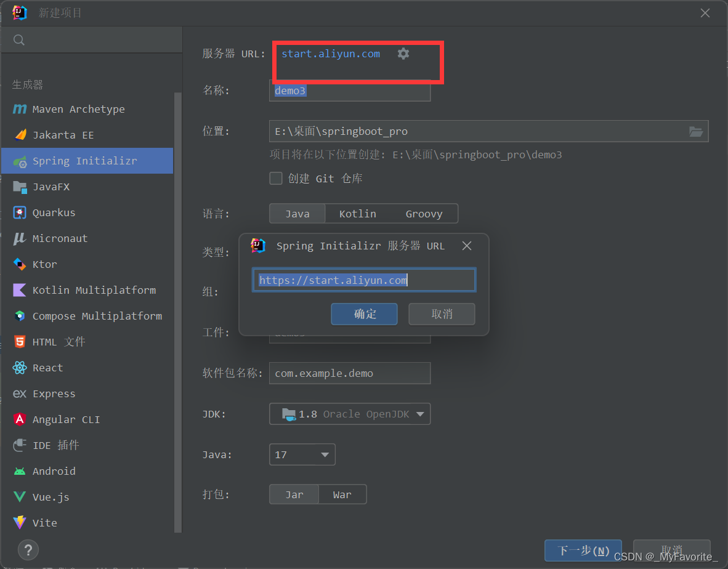Enable the 创建 Git 仓库 checkbox
The height and width of the screenshot is (569, 728).
tap(276, 178)
